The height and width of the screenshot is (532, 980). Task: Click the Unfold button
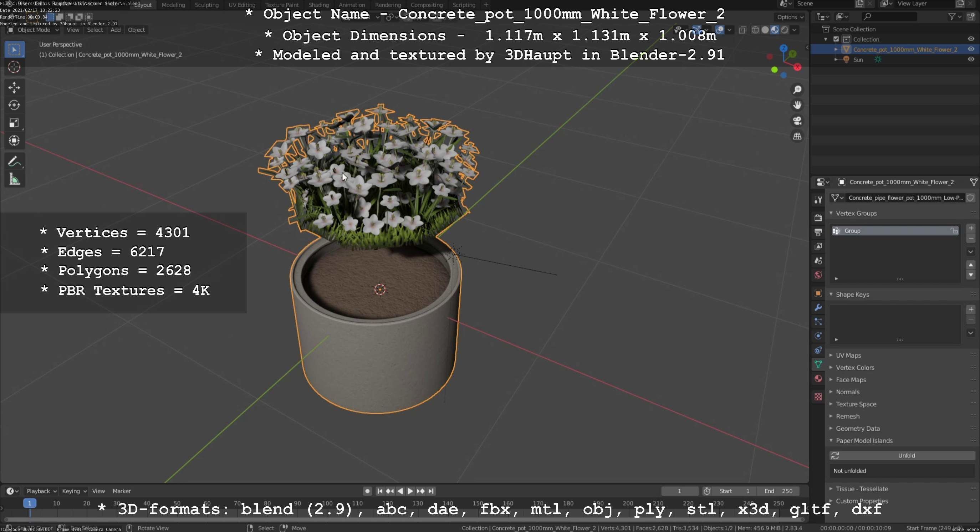pos(902,456)
